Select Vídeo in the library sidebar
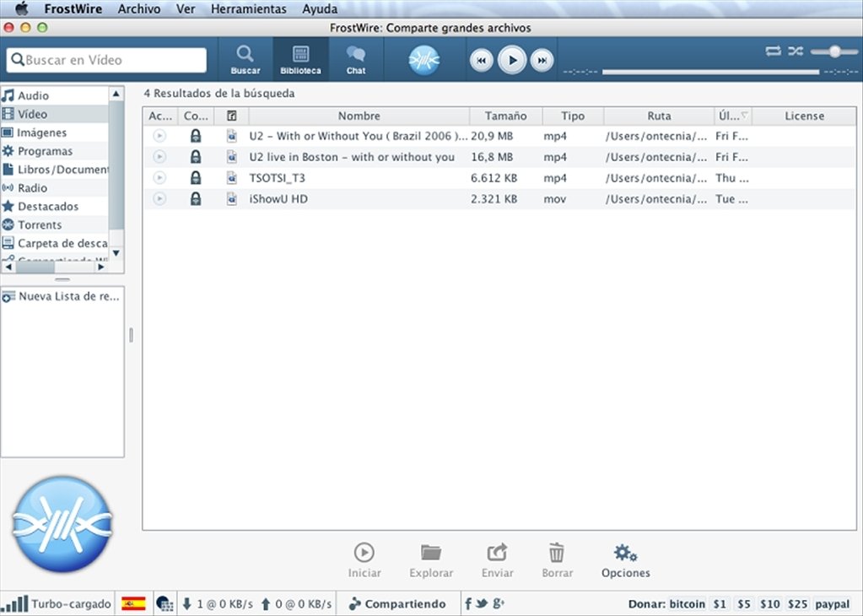 tap(55, 114)
